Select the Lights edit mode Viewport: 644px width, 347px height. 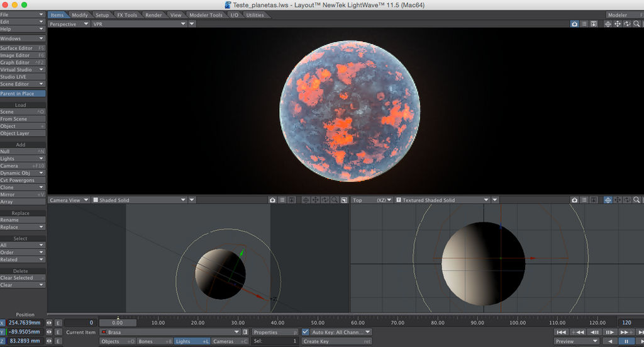[192, 341]
